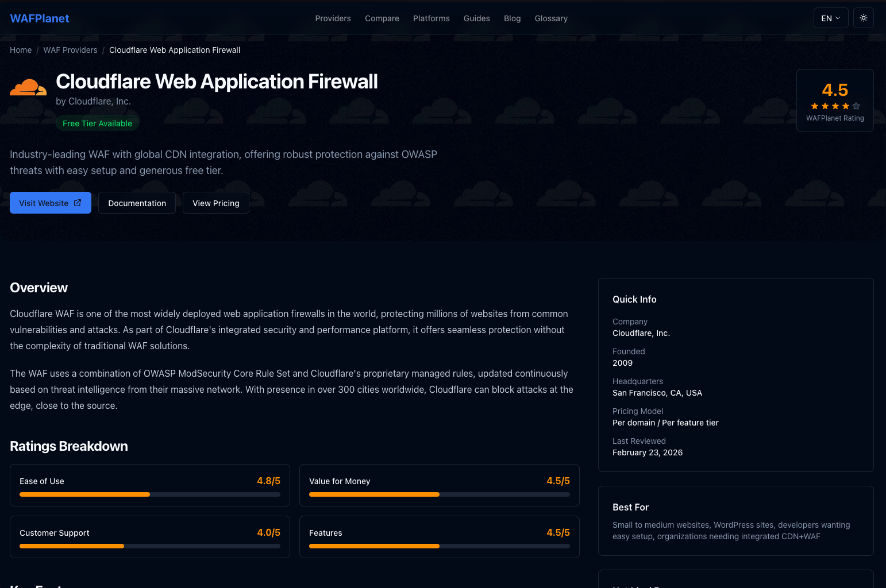The height and width of the screenshot is (588, 886).
Task: Expand the language selector chevron
Action: point(839,18)
